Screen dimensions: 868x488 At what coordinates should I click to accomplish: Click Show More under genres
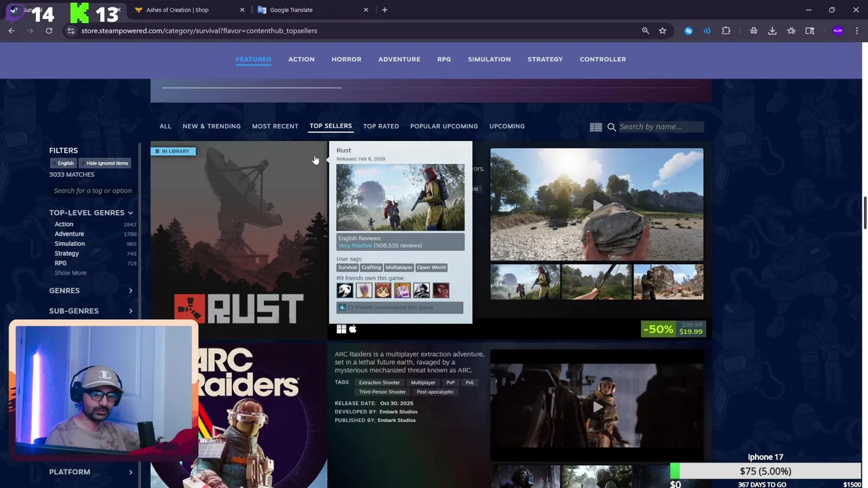point(71,273)
